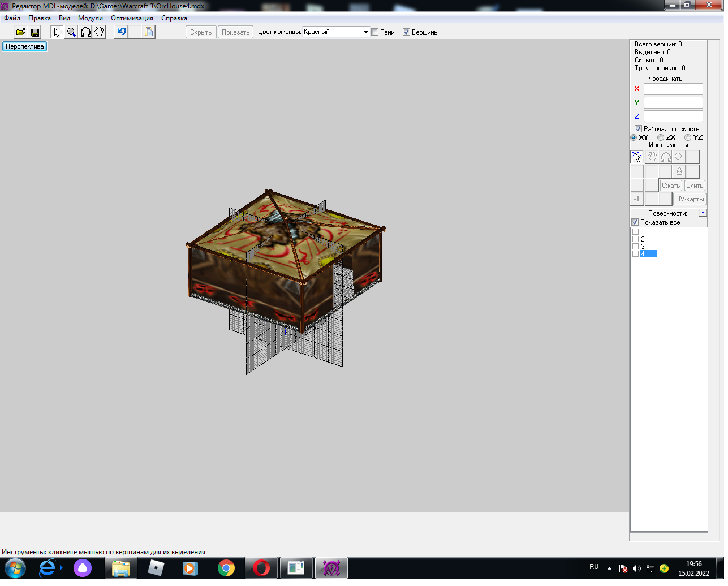Click into the X coordinate field
728x586 pixels.
[673, 89]
